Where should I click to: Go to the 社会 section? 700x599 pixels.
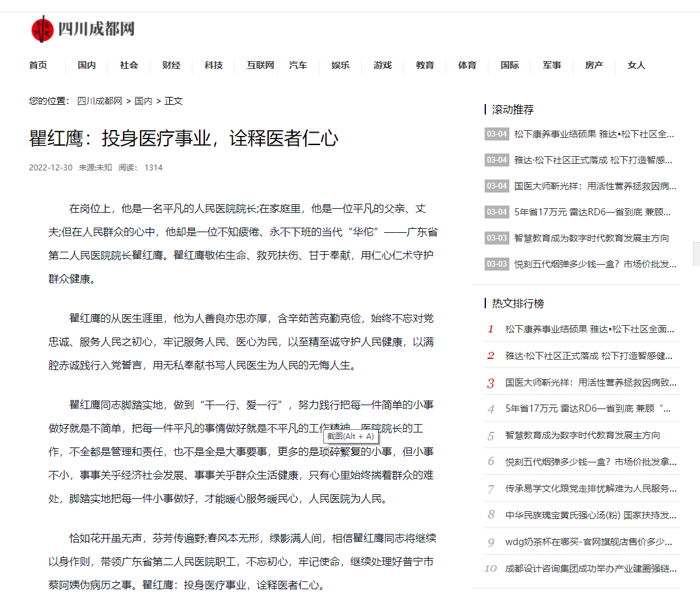(129, 65)
